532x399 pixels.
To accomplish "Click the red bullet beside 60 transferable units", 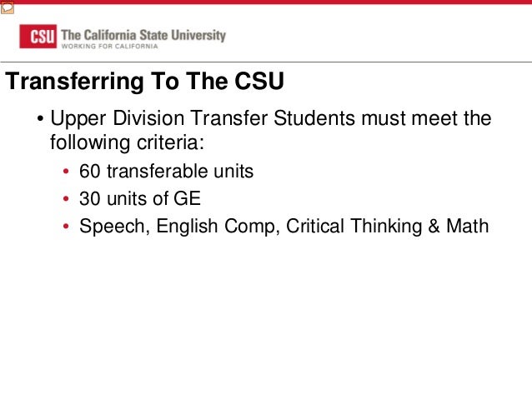I will [66, 172].
